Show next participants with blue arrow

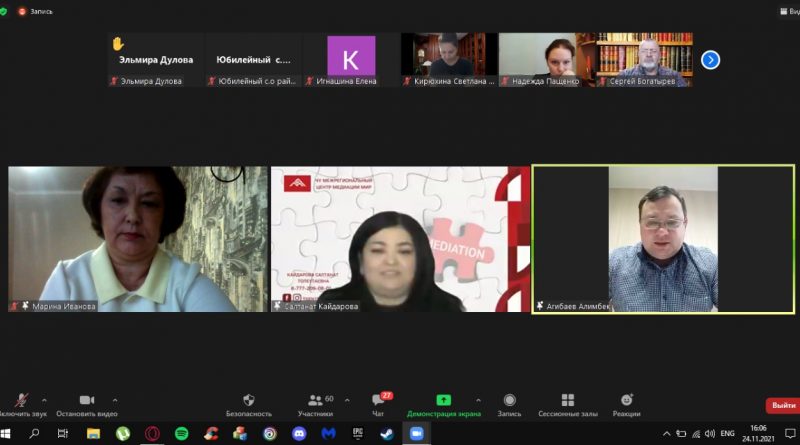click(x=710, y=60)
